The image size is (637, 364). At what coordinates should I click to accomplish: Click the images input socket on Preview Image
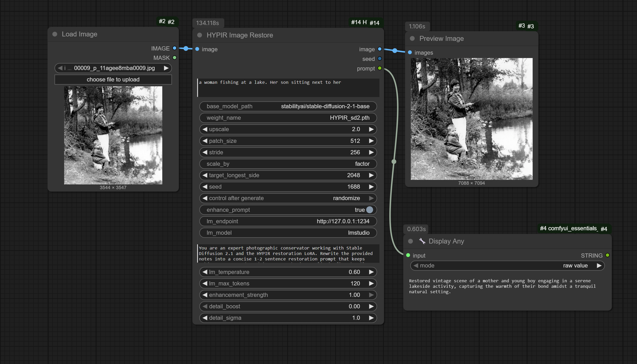410,53
